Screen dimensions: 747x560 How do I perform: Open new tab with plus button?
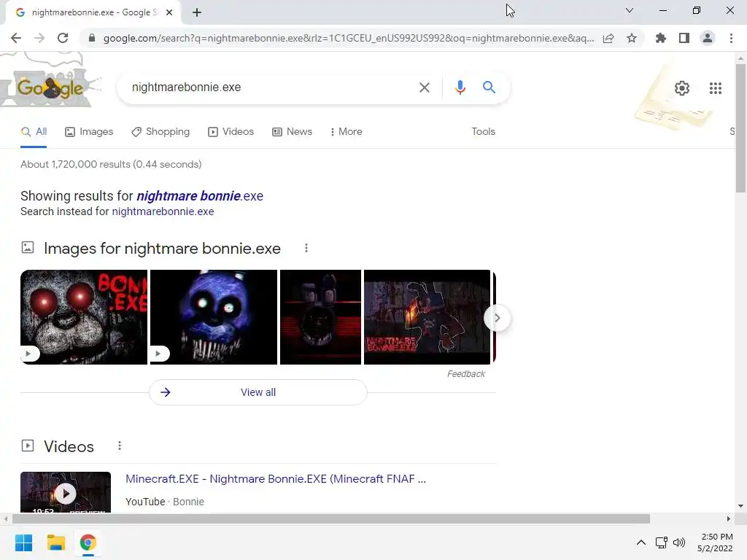(x=197, y=12)
